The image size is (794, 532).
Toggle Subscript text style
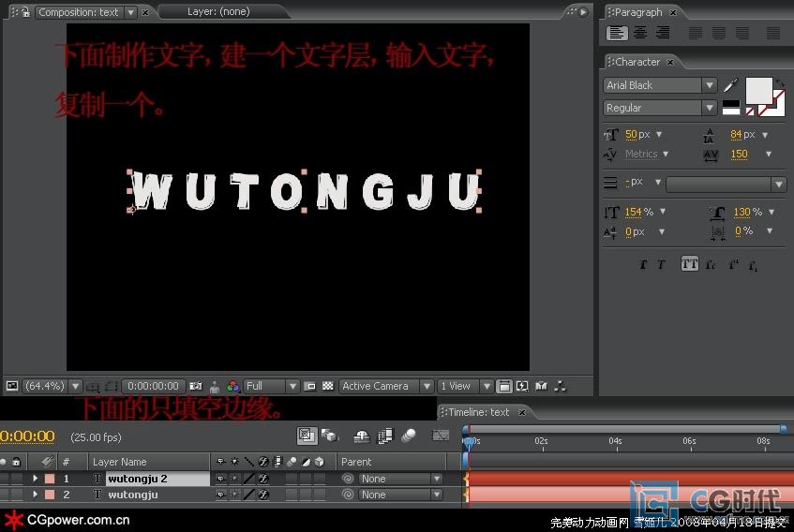point(753,264)
